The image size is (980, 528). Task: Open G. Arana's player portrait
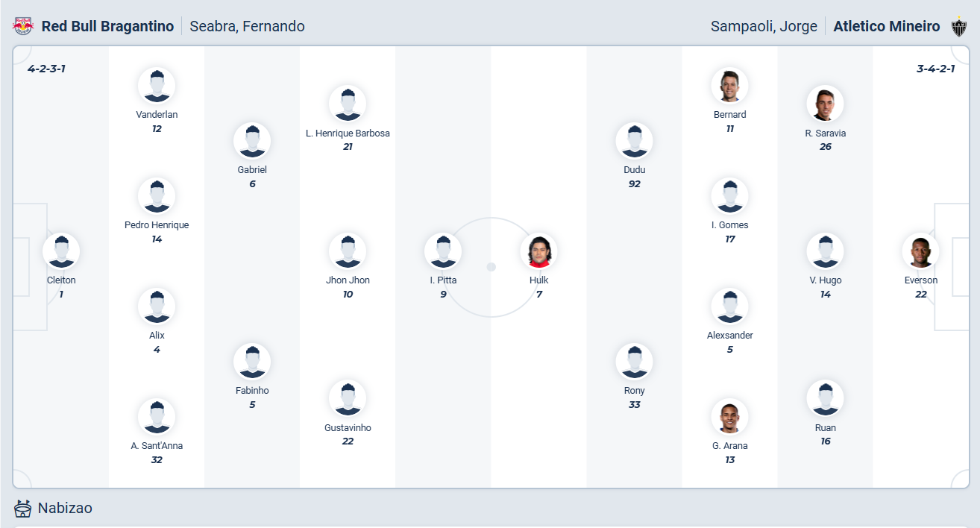729,417
